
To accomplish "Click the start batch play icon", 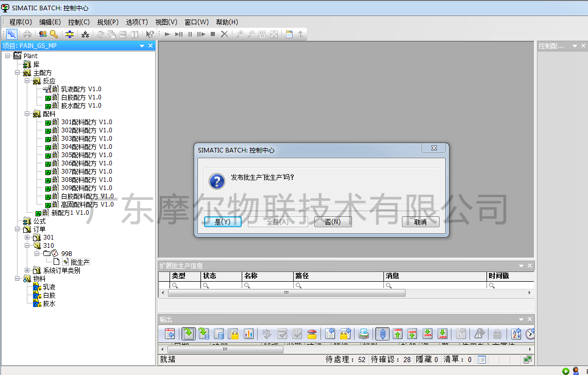I will pyautogui.click(x=167, y=34).
